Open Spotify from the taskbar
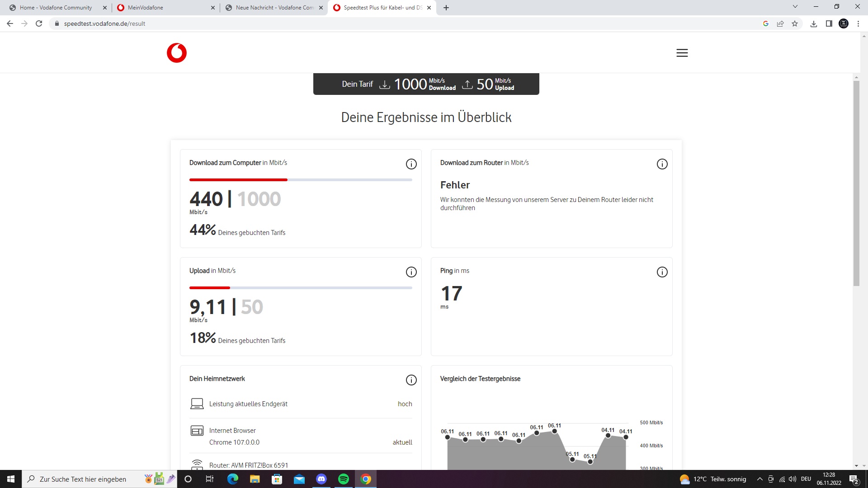The image size is (868, 488). [344, 479]
